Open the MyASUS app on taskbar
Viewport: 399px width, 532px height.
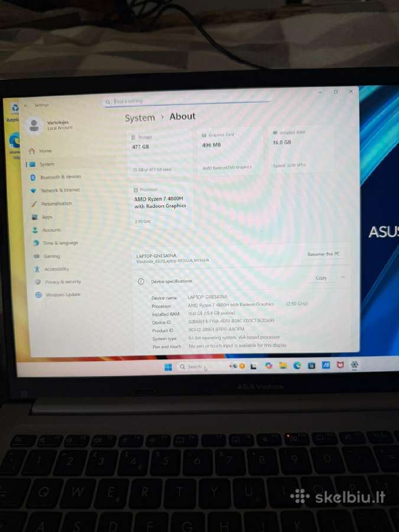coord(326,365)
